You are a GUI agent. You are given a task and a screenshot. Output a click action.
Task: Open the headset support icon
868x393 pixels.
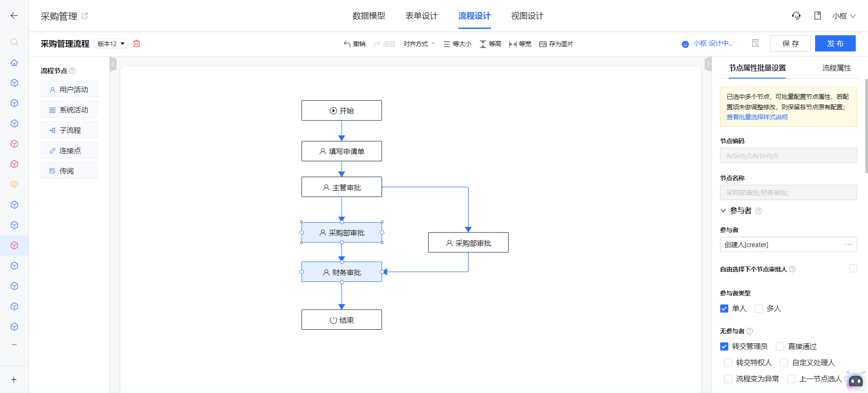coord(796,16)
